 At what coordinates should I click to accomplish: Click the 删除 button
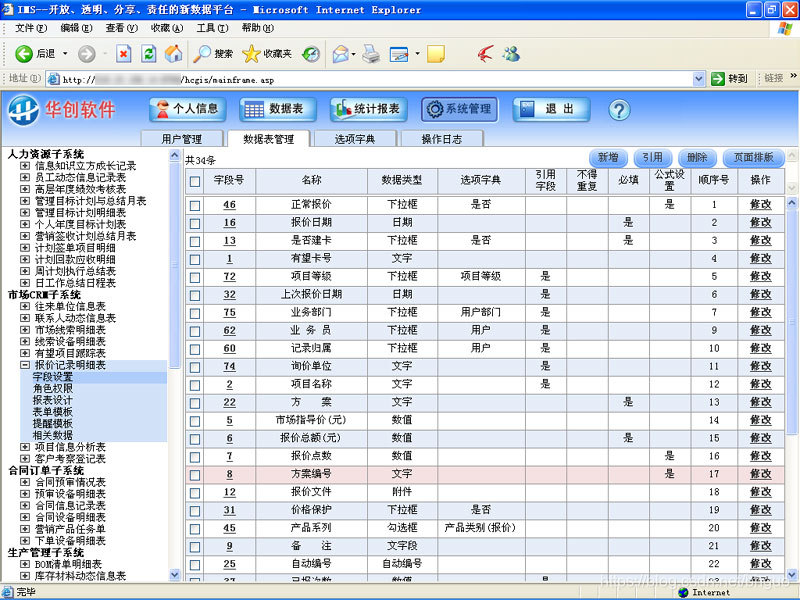pos(697,158)
